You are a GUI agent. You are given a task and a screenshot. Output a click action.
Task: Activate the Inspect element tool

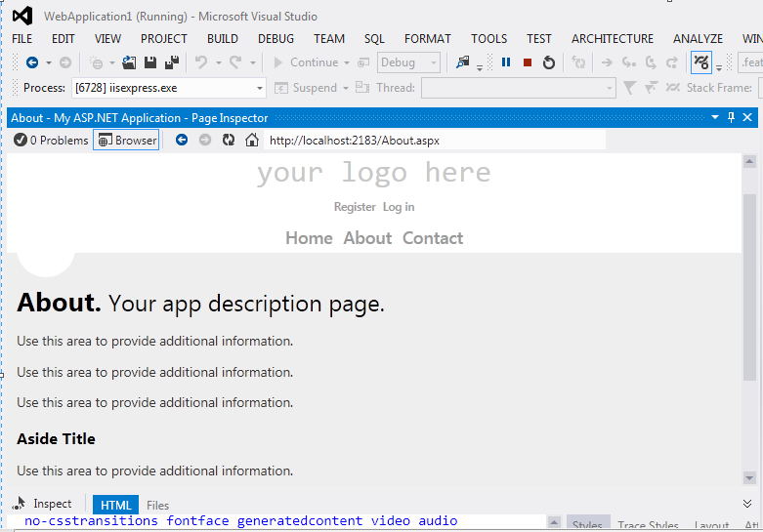pos(42,504)
